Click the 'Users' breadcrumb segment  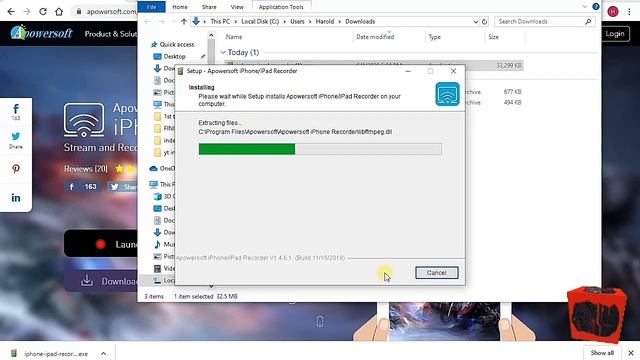pos(297,22)
